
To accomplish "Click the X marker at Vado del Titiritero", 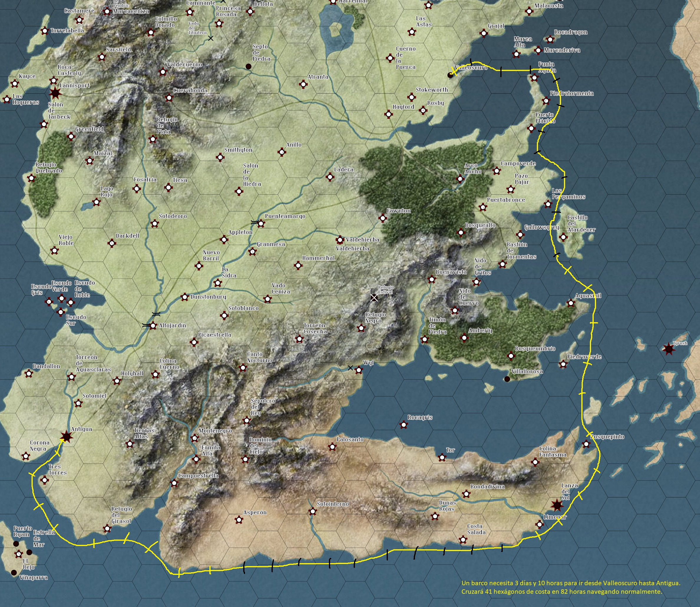I will click(211, 38).
